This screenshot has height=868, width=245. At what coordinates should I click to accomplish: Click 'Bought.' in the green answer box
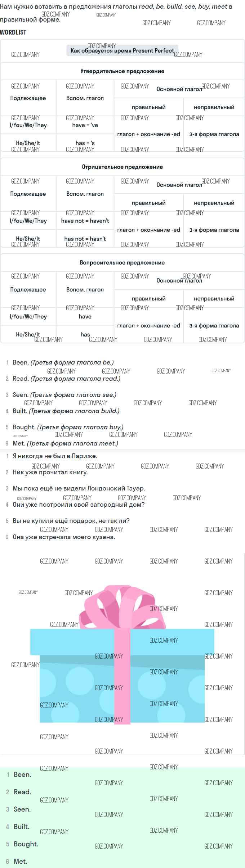click(26, 844)
